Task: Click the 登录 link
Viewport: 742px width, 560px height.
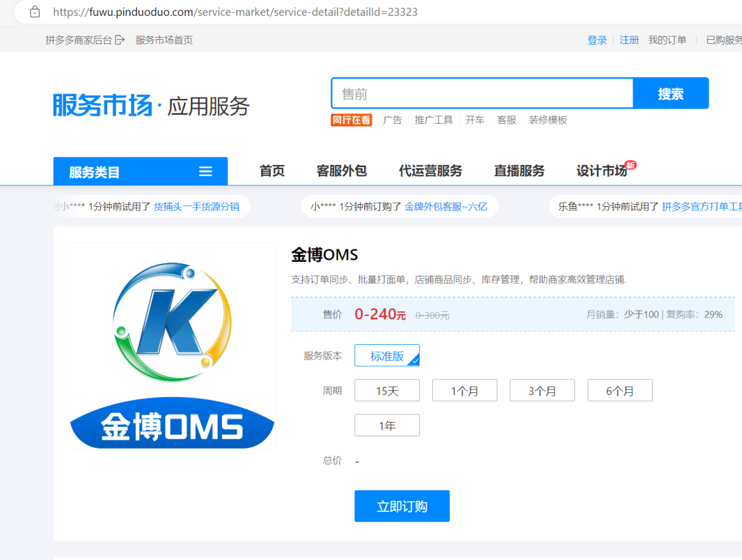Action: tap(597, 41)
